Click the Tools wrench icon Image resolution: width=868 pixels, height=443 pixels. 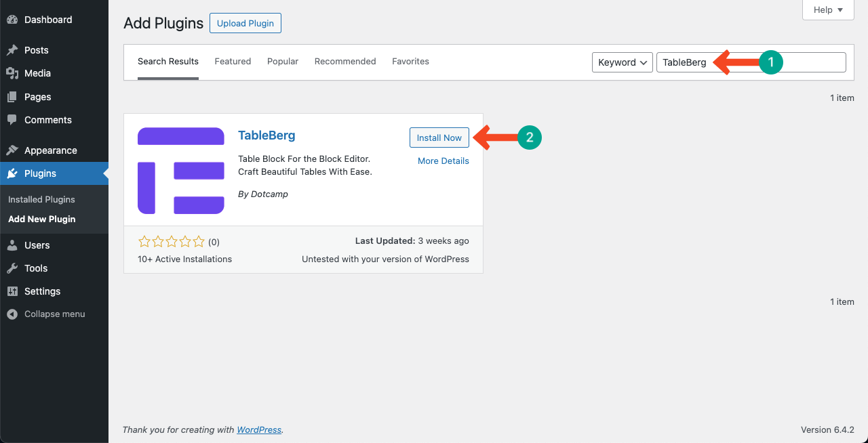click(x=12, y=268)
